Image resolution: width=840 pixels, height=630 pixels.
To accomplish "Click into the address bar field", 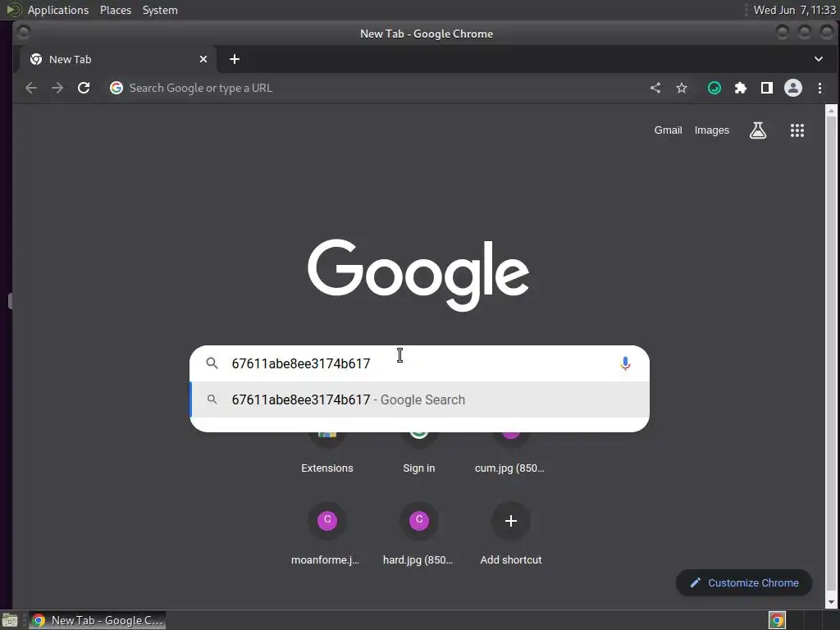I will 375,88.
